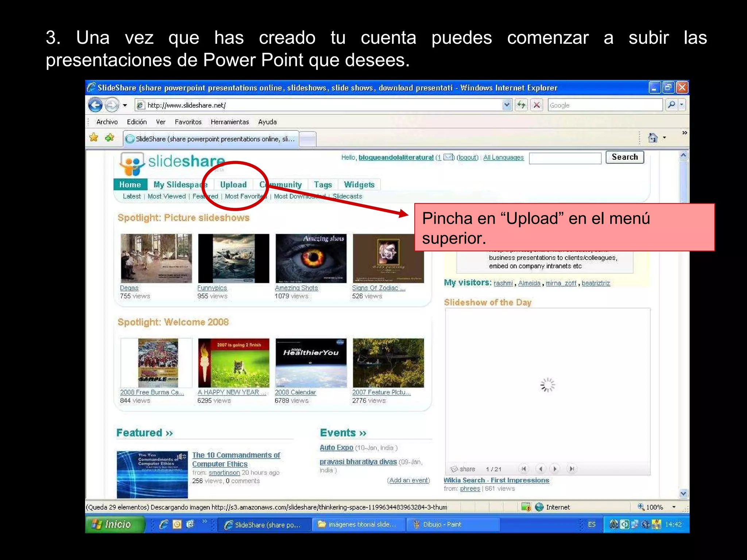
Task: Open the Herramientas menu
Action: click(x=230, y=122)
